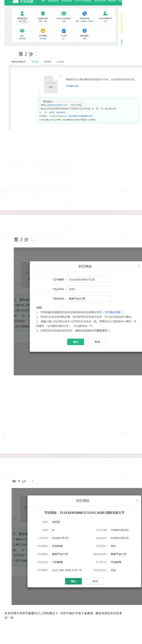This screenshot has width=142, height=644.
Task: Click 校对 under 毕业证书图像校对
Action: pos(105,22)
